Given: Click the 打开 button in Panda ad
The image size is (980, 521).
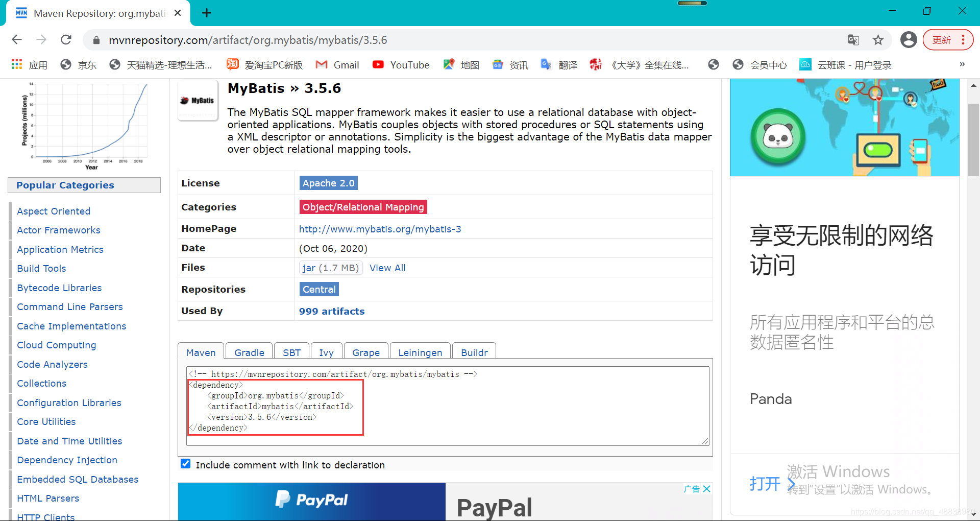Looking at the screenshot, I should pyautogui.click(x=772, y=483).
